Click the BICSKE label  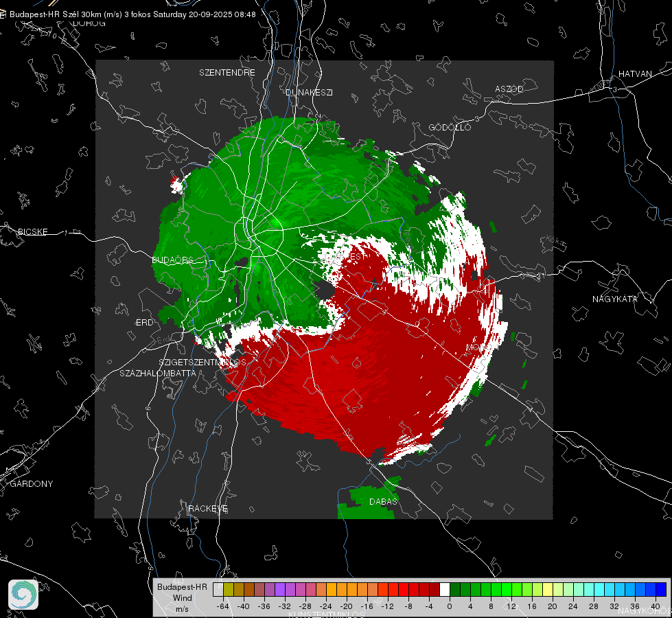pyautogui.click(x=32, y=231)
